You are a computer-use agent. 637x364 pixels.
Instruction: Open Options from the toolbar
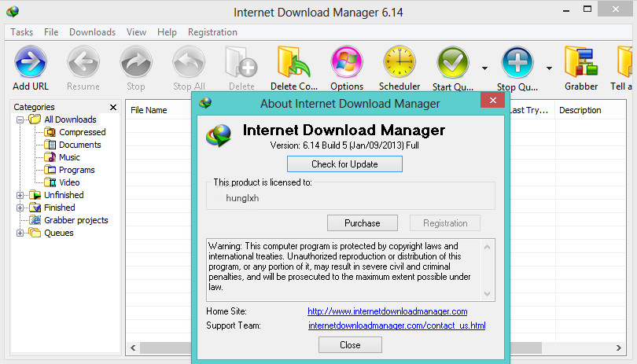[347, 62]
